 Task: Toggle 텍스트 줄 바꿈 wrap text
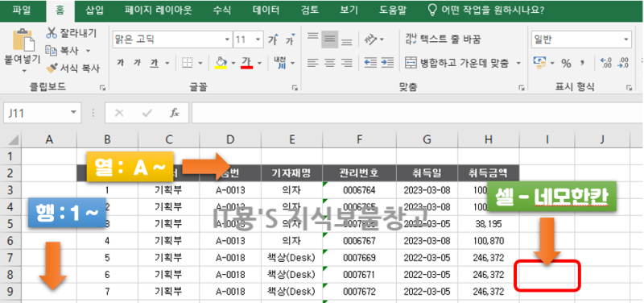444,39
